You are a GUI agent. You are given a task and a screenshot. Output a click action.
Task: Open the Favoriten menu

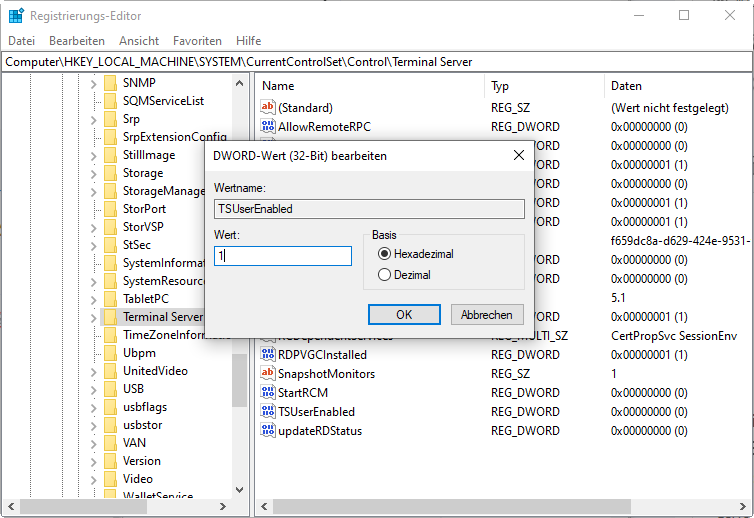(197, 41)
